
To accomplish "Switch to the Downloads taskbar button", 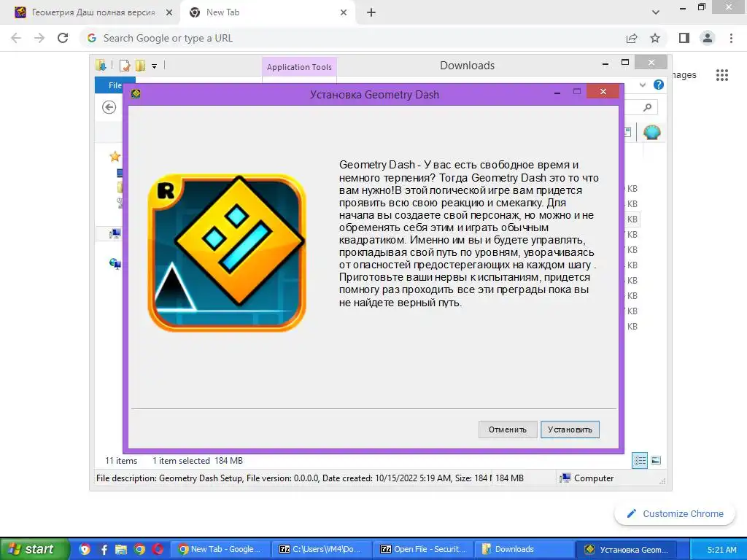I will pos(524,549).
